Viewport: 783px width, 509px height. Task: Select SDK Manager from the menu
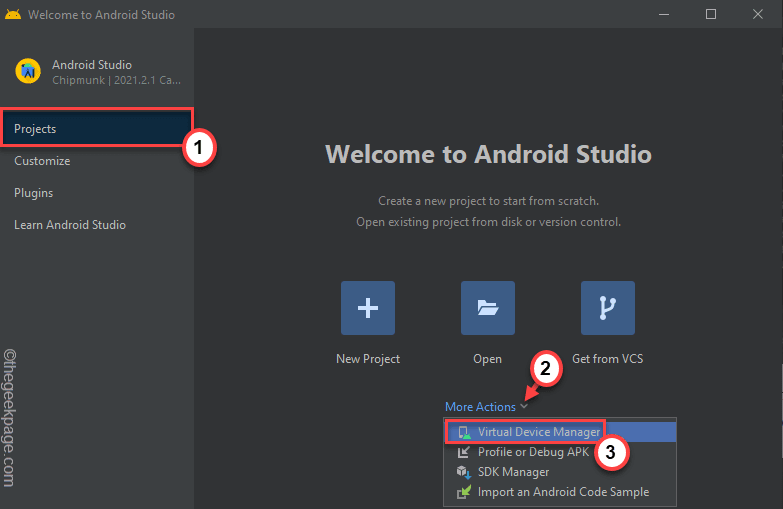pos(560,472)
